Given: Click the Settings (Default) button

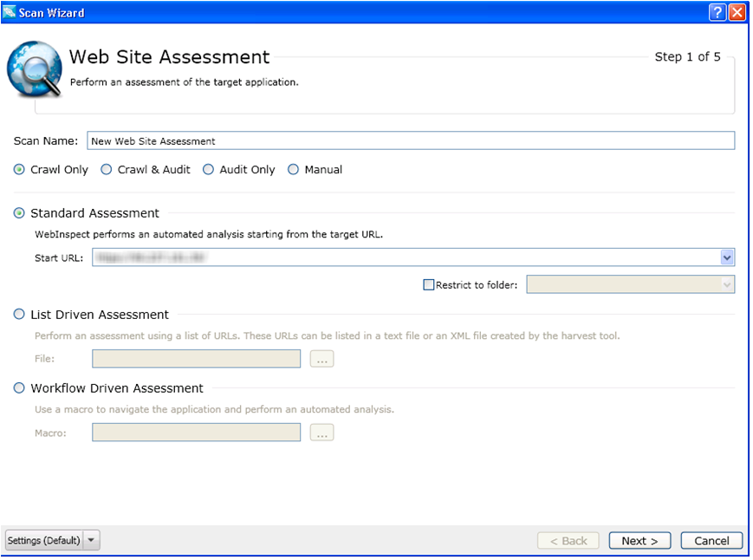Looking at the screenshot, I should pos(44,540).
